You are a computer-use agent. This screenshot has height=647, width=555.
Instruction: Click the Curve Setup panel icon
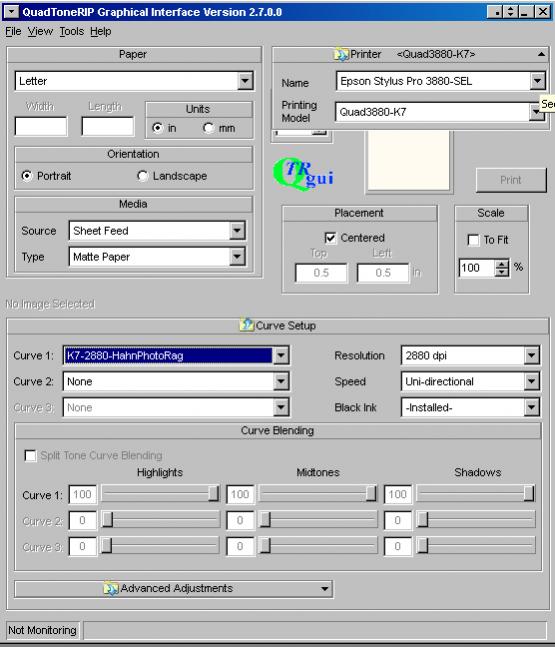pyautogui.click(x=247, y=325)
